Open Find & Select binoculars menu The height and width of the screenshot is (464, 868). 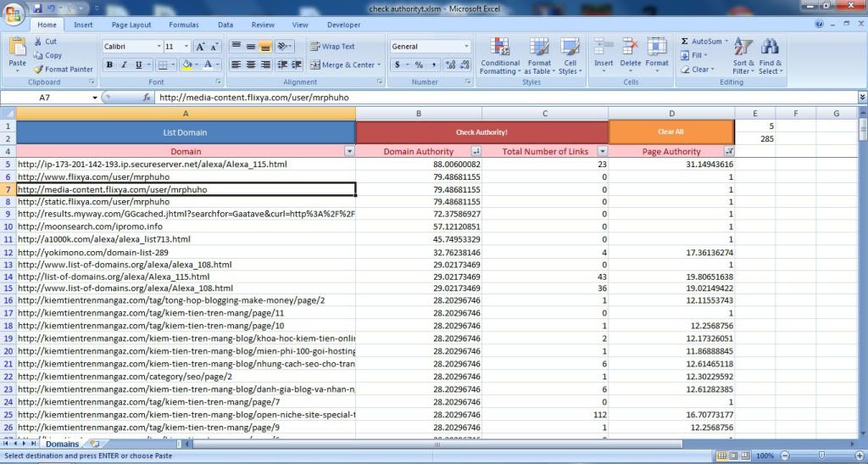click(770, 56)
